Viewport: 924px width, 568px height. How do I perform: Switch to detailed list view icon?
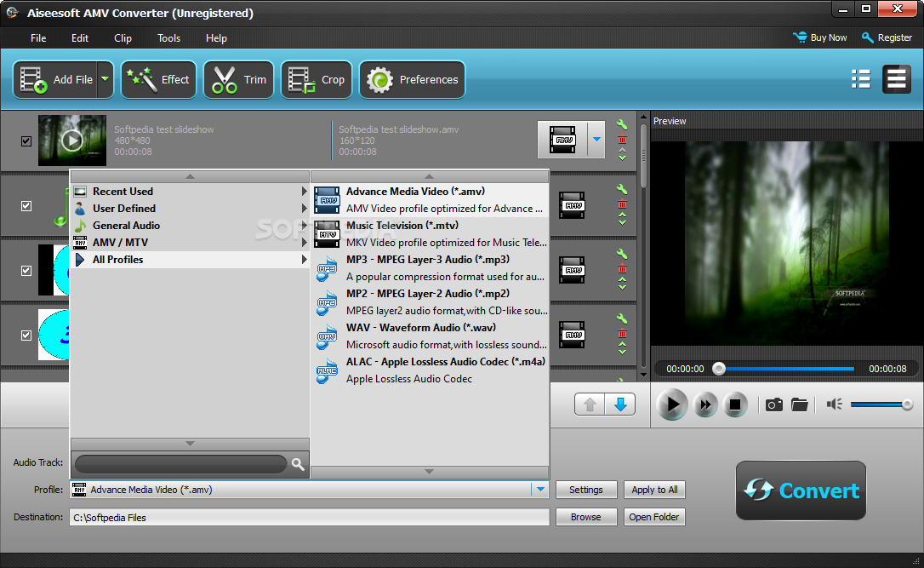(x=896, y=79)
